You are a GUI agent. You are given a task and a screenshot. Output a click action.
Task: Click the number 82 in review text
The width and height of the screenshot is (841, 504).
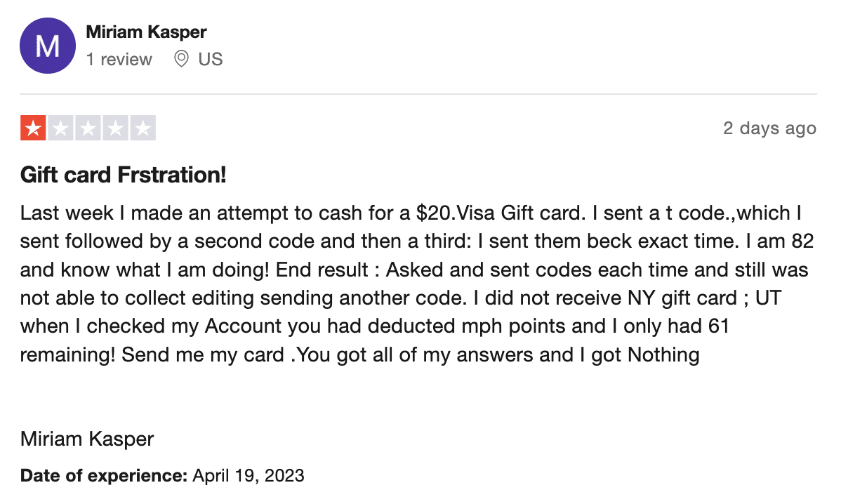(x=802, y=241)
